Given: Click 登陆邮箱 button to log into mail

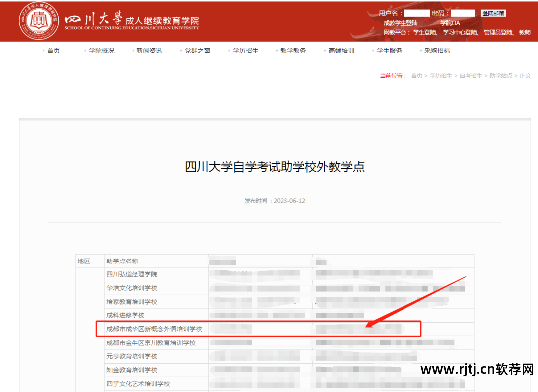Looking at the screenshot, I should click(493, 13).
